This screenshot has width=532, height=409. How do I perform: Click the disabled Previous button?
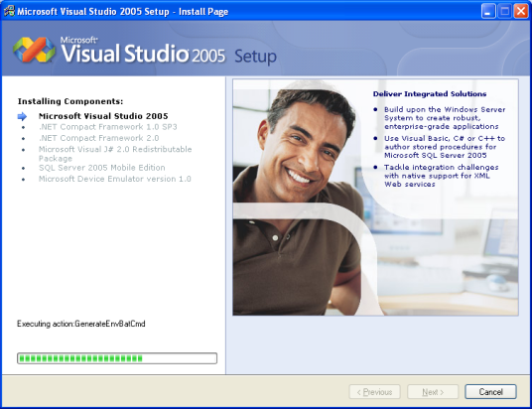[x=374, y=392]
